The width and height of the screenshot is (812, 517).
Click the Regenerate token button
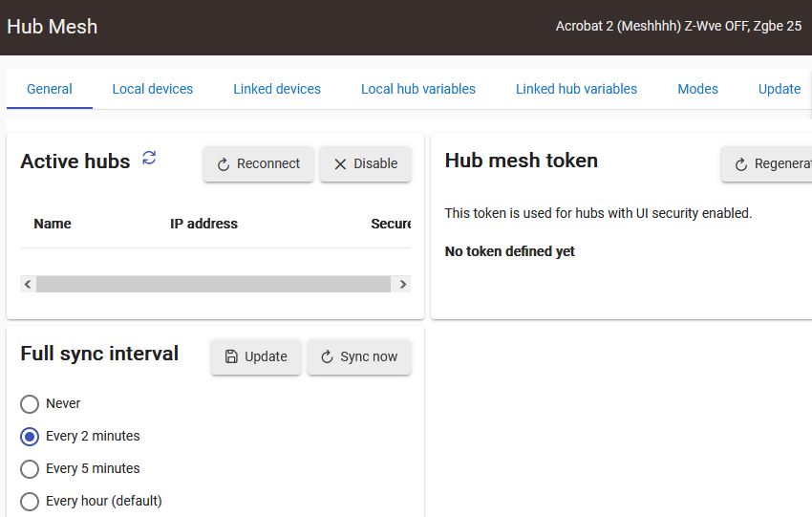click(x=767, y=163)
